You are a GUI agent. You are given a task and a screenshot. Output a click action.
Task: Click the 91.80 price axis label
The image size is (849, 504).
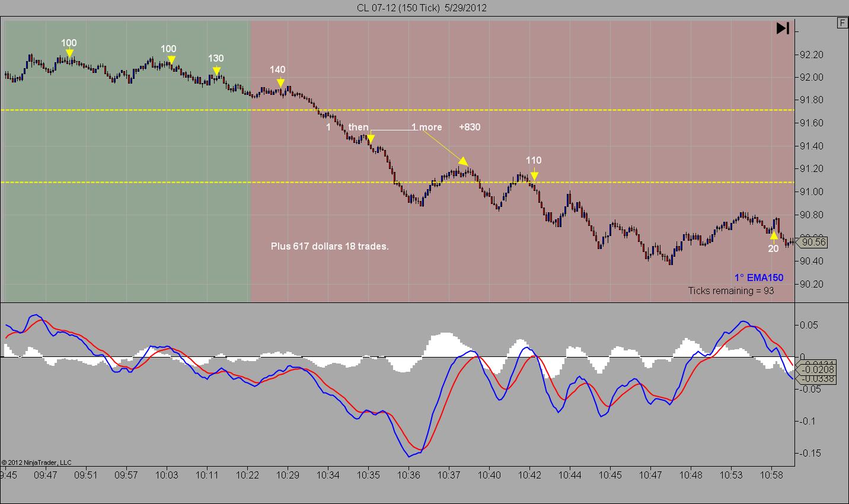click(811, 100)
